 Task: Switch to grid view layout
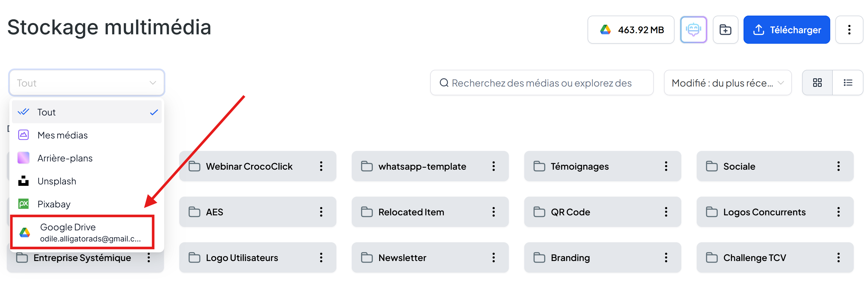click(x=817, y=83)
